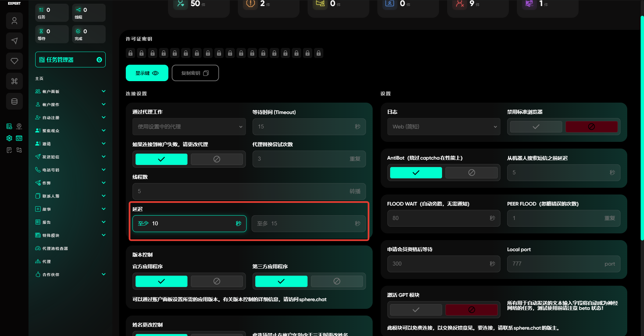Open the 任务管理器 task manager button
644x336 pixels.
(x=70, y=60)
